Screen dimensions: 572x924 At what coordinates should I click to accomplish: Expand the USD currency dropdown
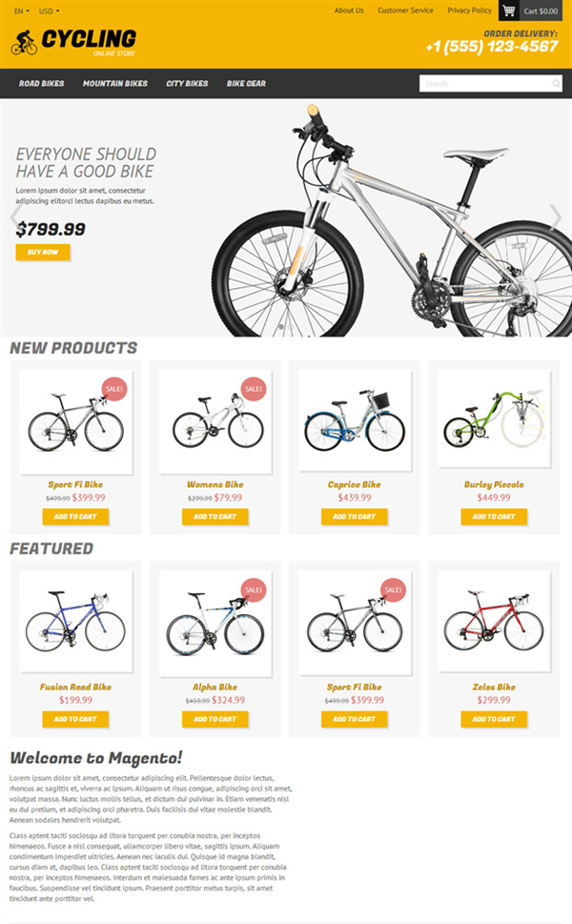pos(49,11)
